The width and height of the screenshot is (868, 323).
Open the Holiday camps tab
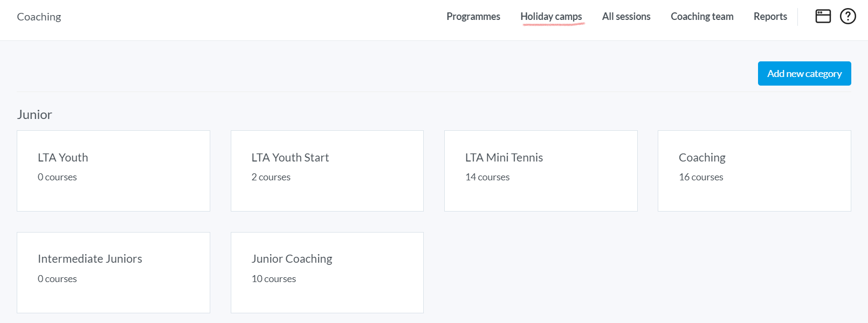pos(551,17)
